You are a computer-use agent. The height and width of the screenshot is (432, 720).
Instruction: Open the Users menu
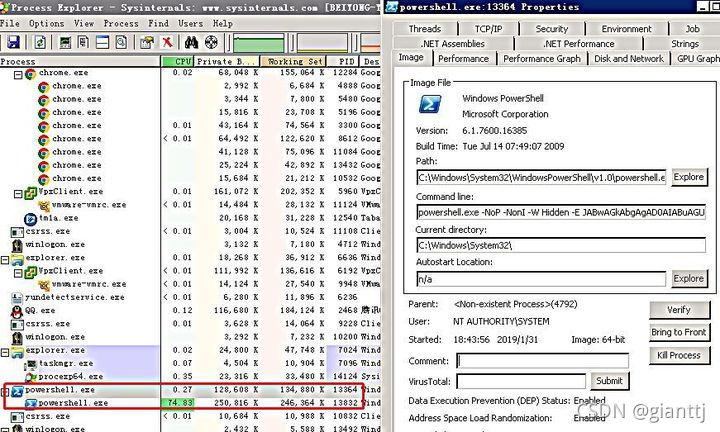191,23
